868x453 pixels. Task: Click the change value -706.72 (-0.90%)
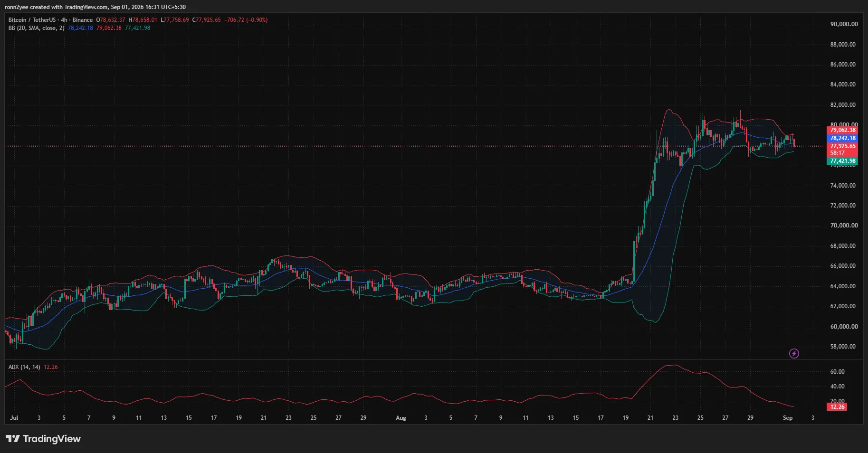click(246, 20)
